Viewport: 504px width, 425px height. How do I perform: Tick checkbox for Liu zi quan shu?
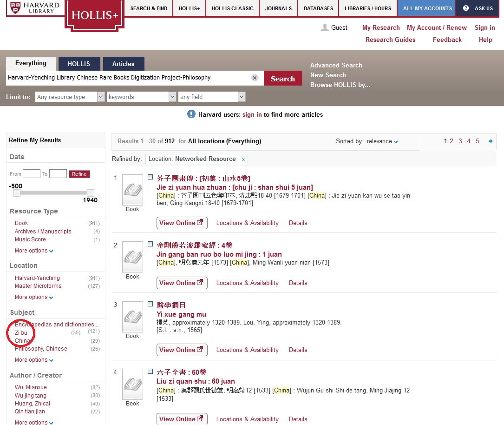click(x=150, y=371)
